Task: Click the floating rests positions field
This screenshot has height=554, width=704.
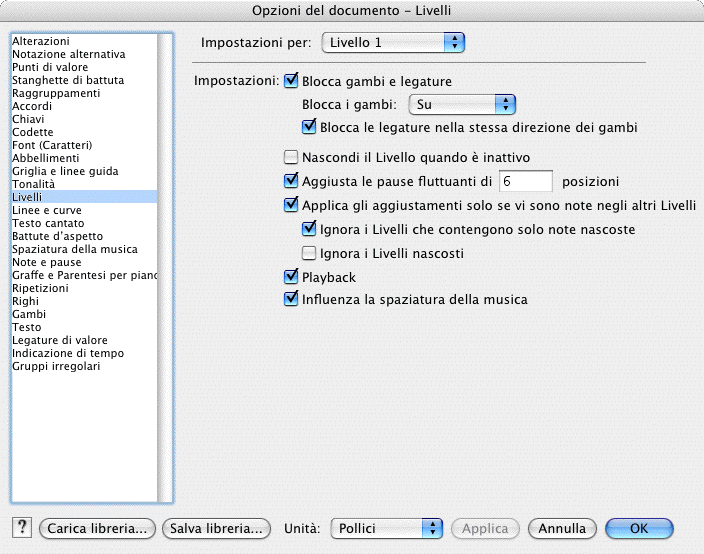Action: [x=525, y=181]
